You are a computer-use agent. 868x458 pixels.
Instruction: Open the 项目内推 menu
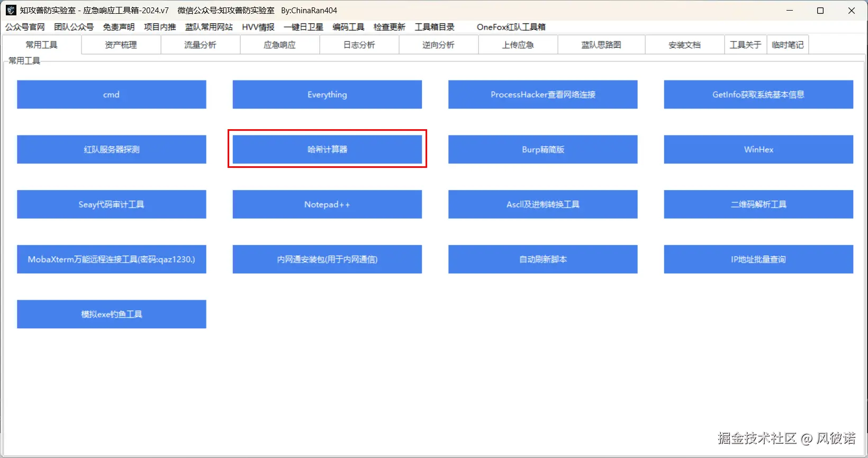160,27
